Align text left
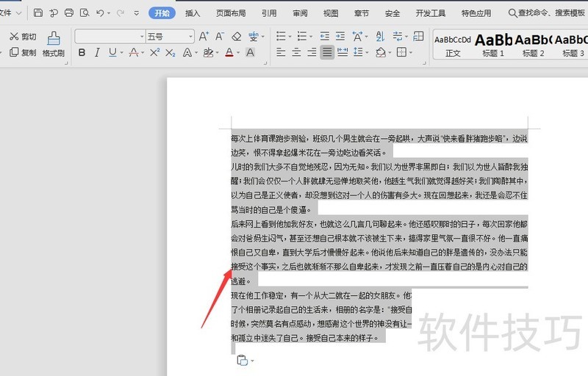Viewport: 588px width, 376px height. coord(281,52)
